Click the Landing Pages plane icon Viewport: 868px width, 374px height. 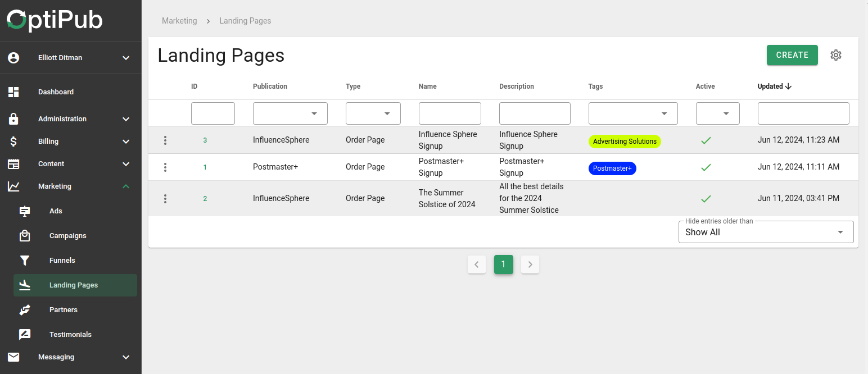(x=25, y=285)
